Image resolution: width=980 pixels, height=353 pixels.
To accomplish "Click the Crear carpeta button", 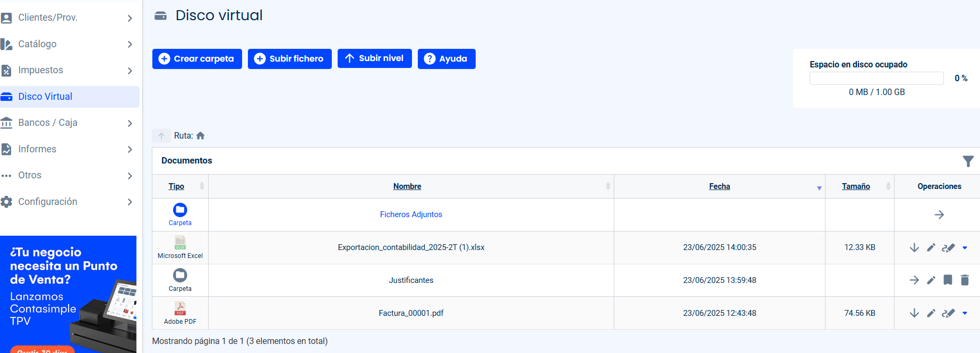I will point(197,59).
